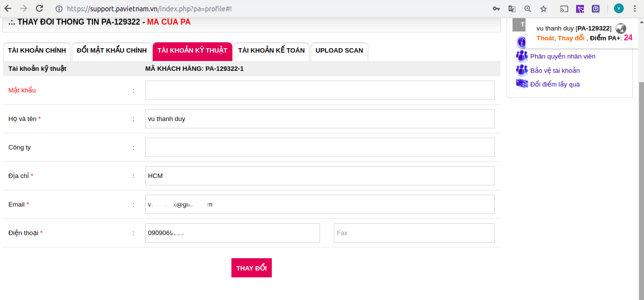Select the TÀI KHOẢN KẾ TOÁN tab
644x300 pixels.
(x=271, y=51)
